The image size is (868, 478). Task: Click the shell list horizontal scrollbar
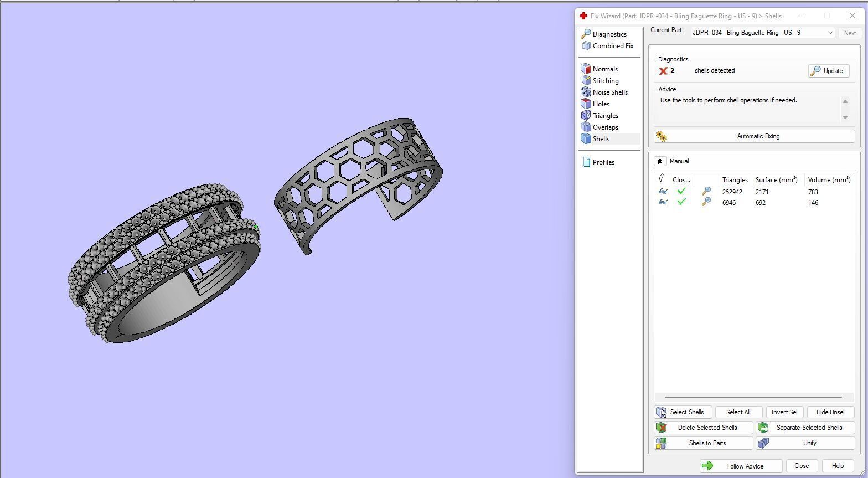(x=753, y=397)
